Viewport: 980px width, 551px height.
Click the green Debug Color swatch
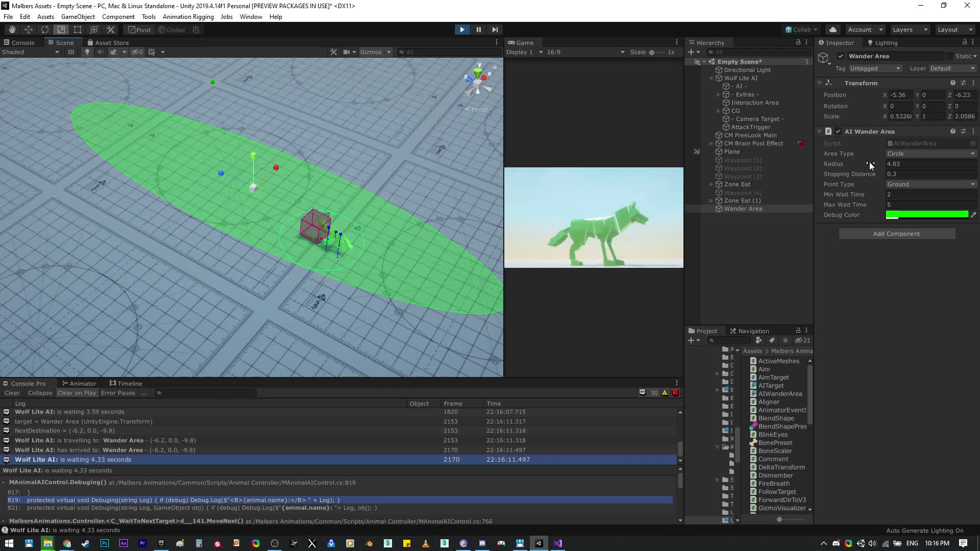pos(926,215)
